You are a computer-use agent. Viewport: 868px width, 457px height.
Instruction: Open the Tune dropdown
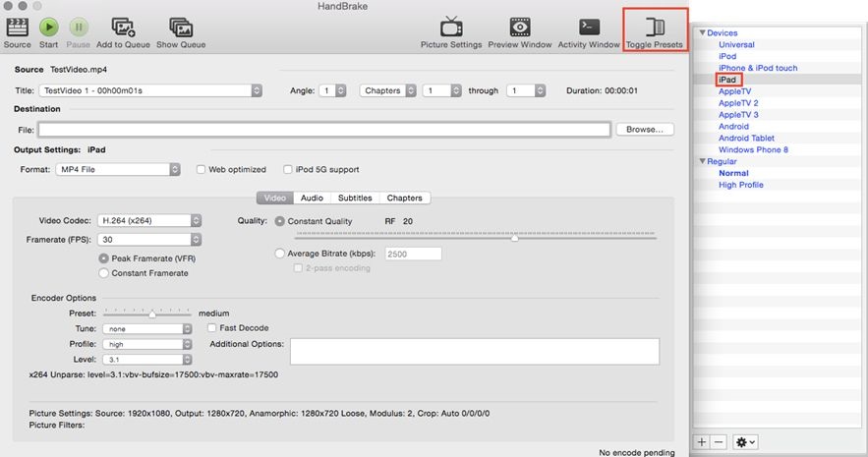[x=146, y=328]
